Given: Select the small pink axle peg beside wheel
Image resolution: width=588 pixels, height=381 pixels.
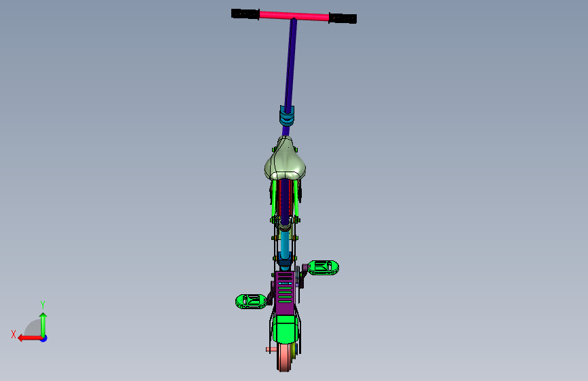Looking at the screenshot, I should (271, 350).
